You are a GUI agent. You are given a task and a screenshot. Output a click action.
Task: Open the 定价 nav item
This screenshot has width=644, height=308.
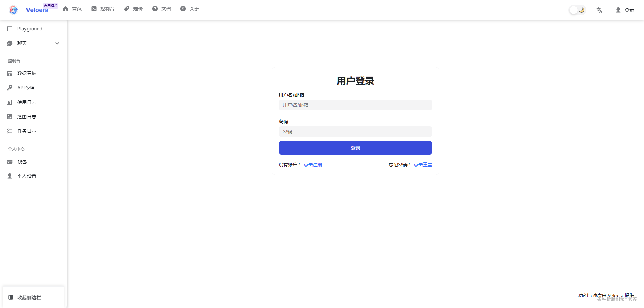[133, 9]
